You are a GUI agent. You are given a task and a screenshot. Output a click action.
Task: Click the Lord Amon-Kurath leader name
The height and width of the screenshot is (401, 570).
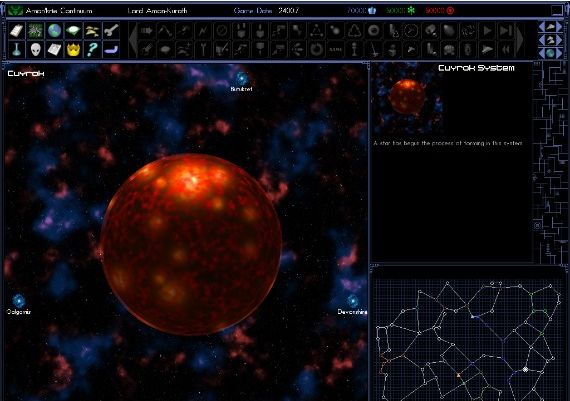click(x=157, y=11)
